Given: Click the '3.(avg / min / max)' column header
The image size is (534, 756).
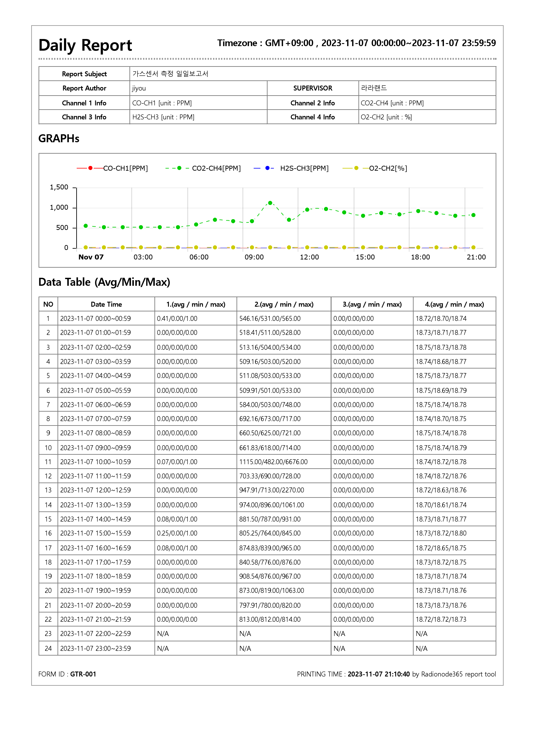Looking at the screenshot, I should [372, 304].
